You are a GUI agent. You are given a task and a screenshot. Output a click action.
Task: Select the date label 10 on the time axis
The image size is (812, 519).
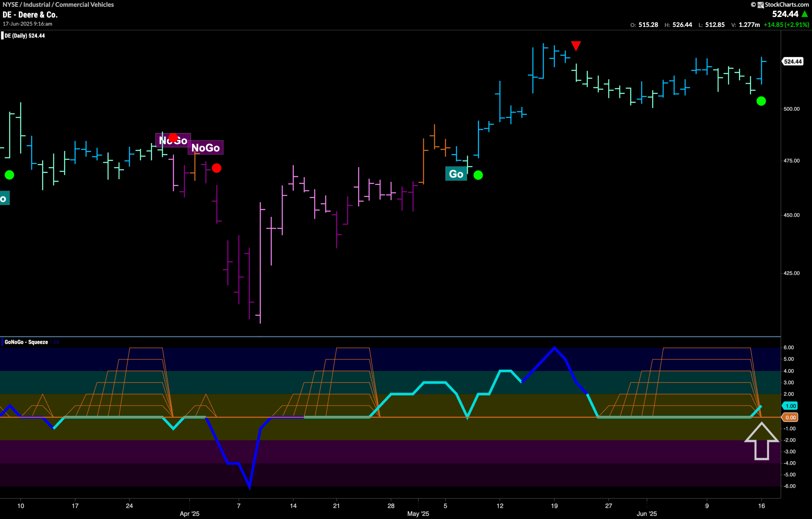click(21, 505)
